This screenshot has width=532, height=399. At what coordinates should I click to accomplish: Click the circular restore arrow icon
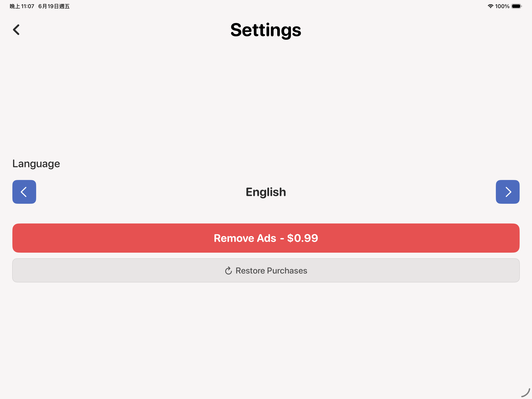coord(228,271)
